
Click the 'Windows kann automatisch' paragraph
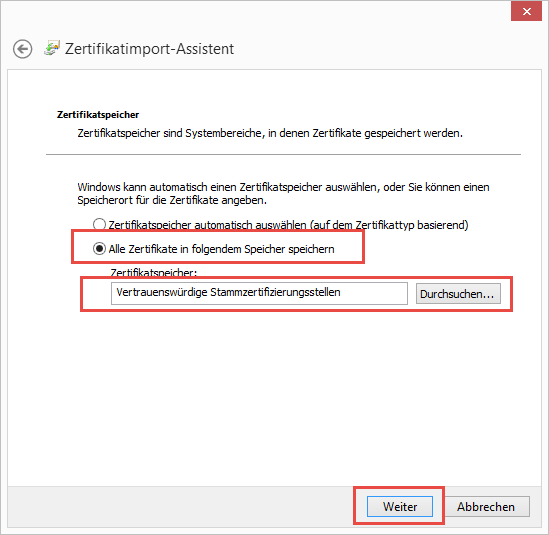point(283,193)
